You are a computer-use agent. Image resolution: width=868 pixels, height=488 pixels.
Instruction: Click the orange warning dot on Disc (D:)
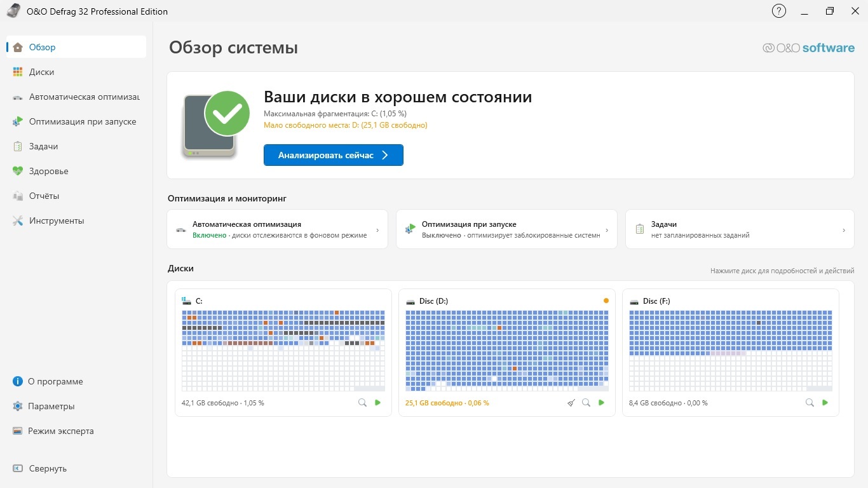(606, 301)
